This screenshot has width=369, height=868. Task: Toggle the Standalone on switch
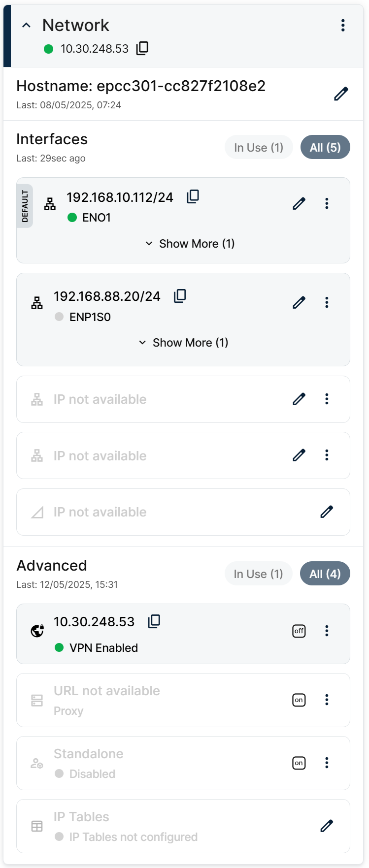coord(299,763)
